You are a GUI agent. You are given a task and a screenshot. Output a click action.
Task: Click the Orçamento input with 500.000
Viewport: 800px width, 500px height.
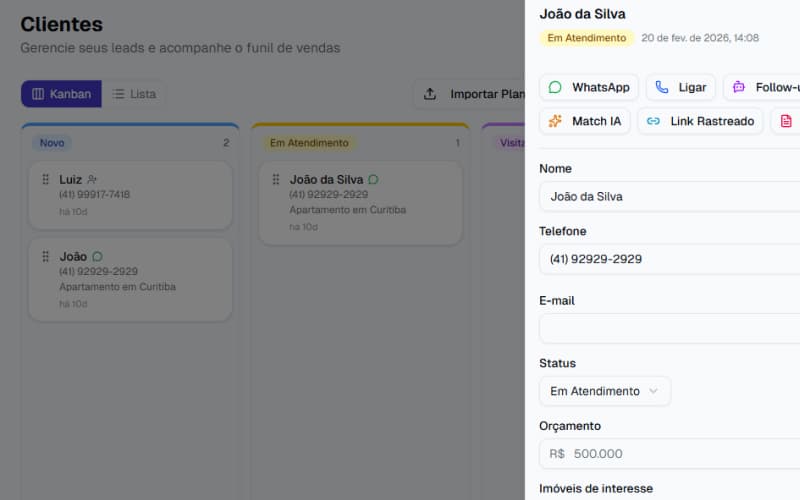pos(669,454)
